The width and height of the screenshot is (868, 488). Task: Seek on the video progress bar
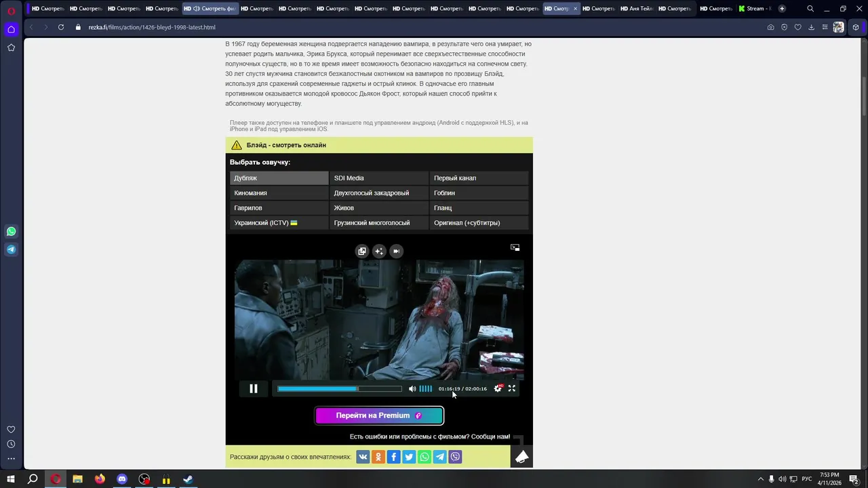pos(339,388)
